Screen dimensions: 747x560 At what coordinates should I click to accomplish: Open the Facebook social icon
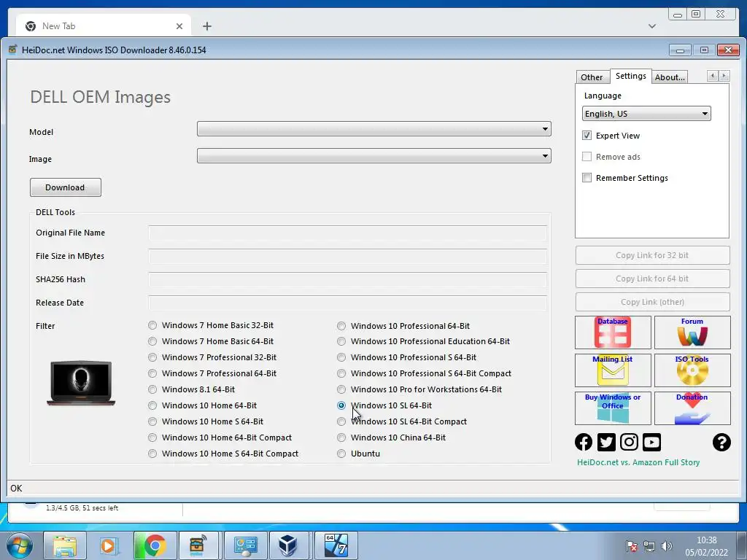click(x=584, y=443)
